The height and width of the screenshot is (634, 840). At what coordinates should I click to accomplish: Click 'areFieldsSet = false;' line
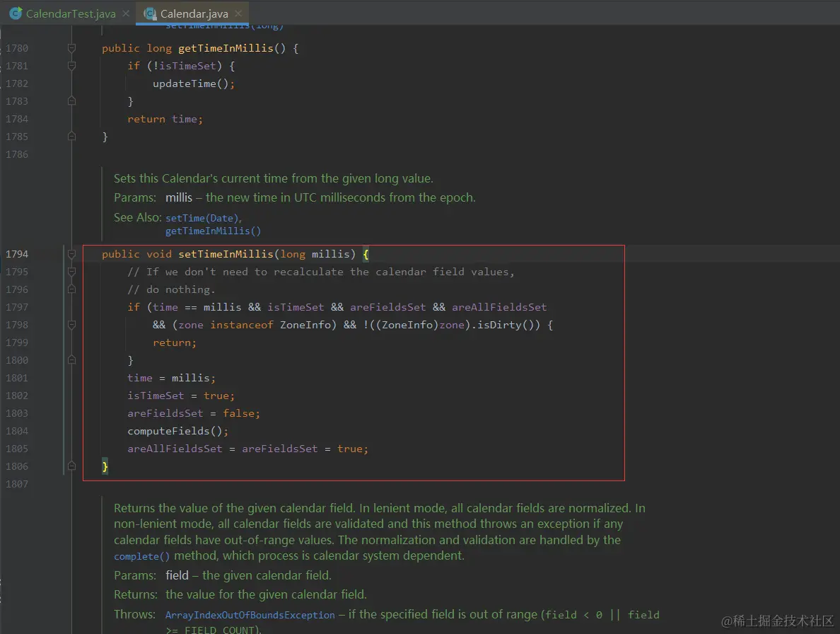click(x=194, y=413)
